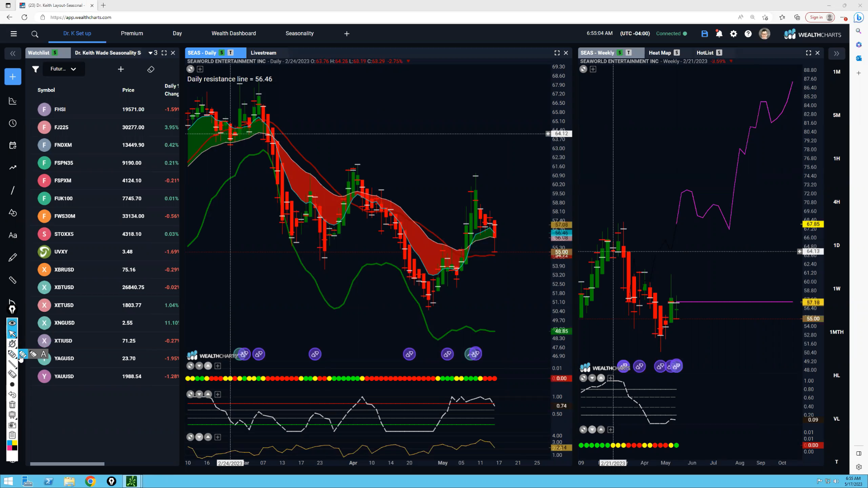Switch to the Day tab
This screenshot has width=868, height=488.
point(177,33)
